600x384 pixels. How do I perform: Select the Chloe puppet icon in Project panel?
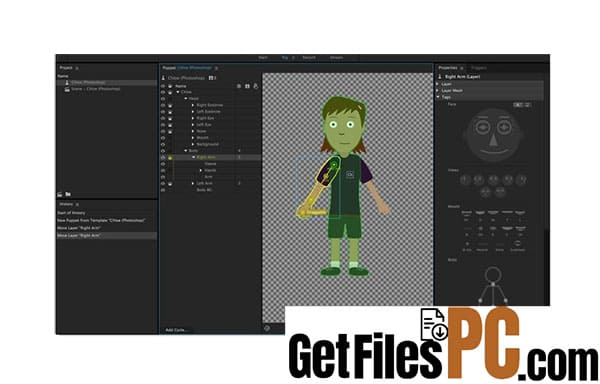pyautogui.click(x=67, y=82)
